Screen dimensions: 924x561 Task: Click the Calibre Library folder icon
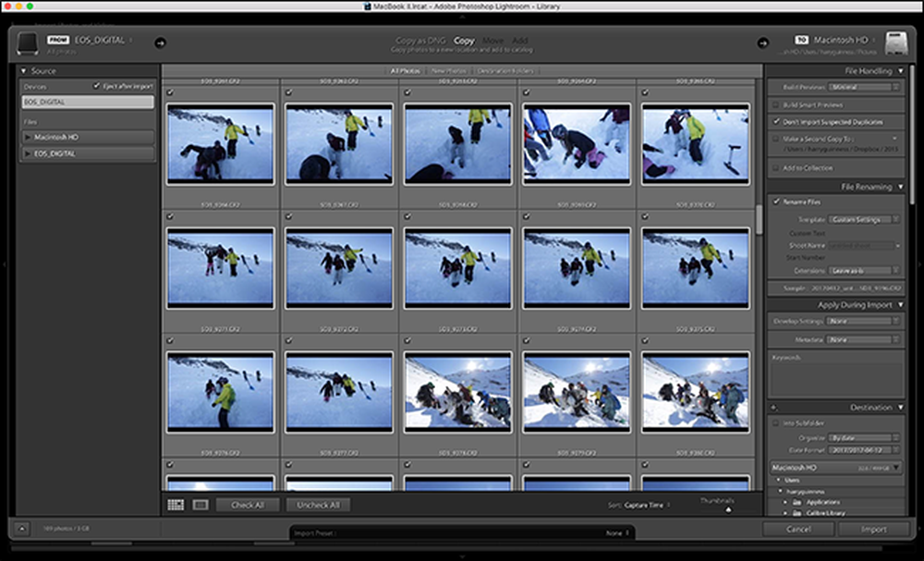tap(796, 513)
